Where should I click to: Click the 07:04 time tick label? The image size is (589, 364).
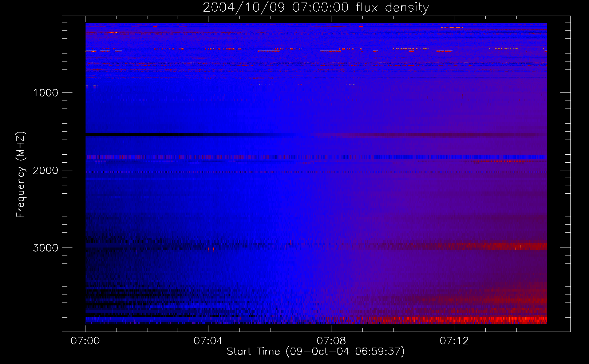(x=208, y=341)
